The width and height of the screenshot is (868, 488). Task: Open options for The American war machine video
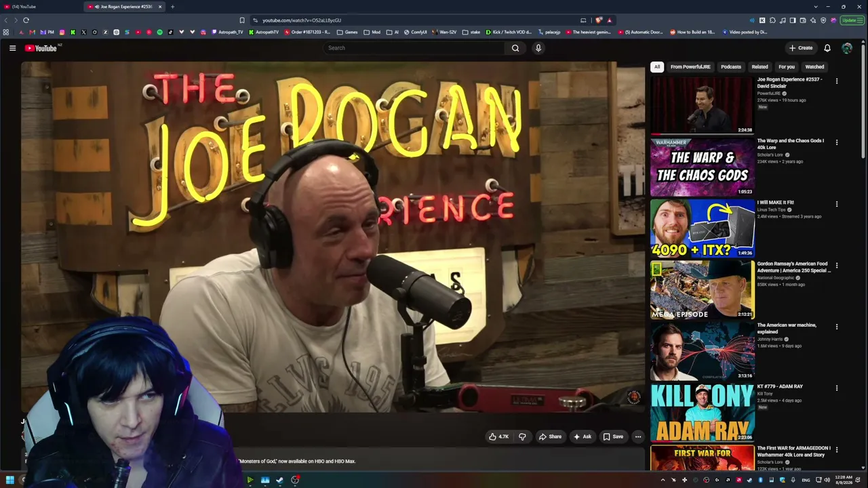pos(837,327)
